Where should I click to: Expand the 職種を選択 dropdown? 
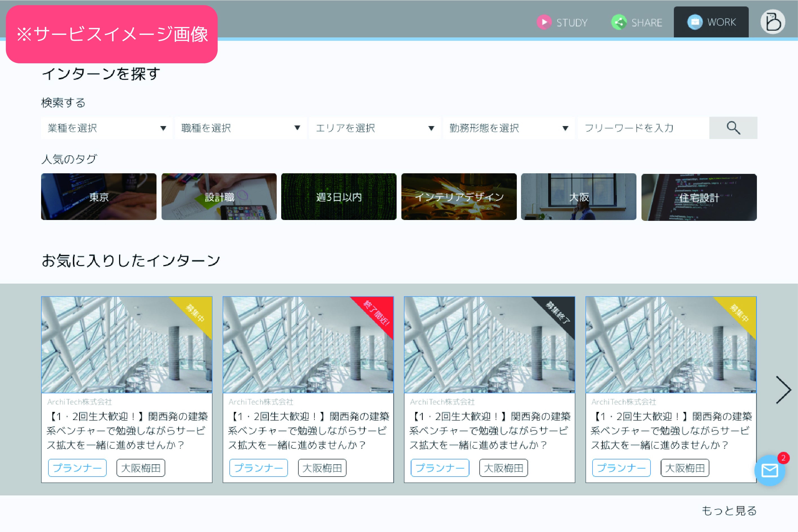tap(240, 128)
